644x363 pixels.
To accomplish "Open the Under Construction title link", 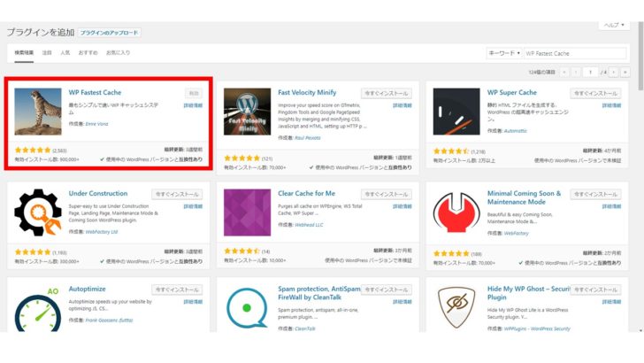I will pos(97,193).
